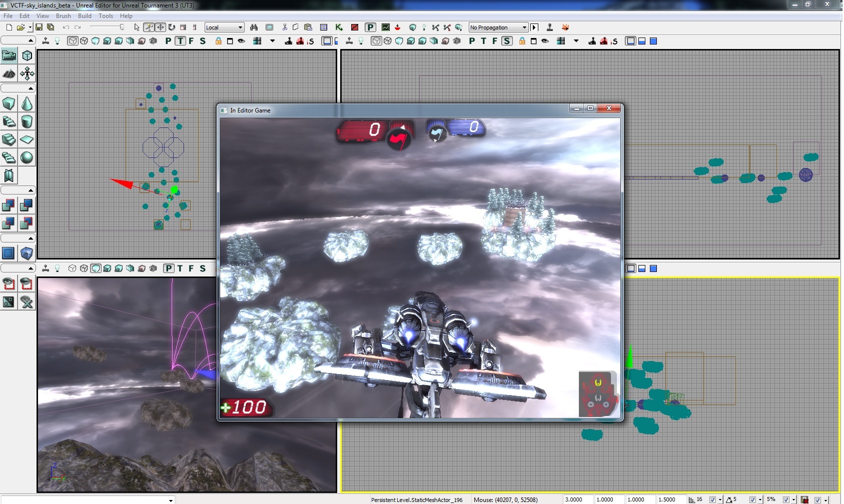Screen dimensions: 844x504
Task: Toggle eye show flags in top-left viewport
Action: [241, 41]
